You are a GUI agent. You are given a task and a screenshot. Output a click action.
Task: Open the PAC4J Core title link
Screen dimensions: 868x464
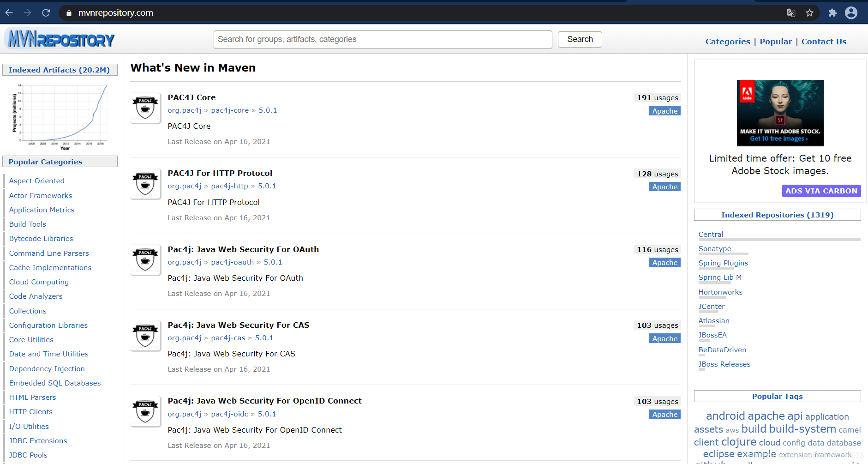tap(192, 97)
